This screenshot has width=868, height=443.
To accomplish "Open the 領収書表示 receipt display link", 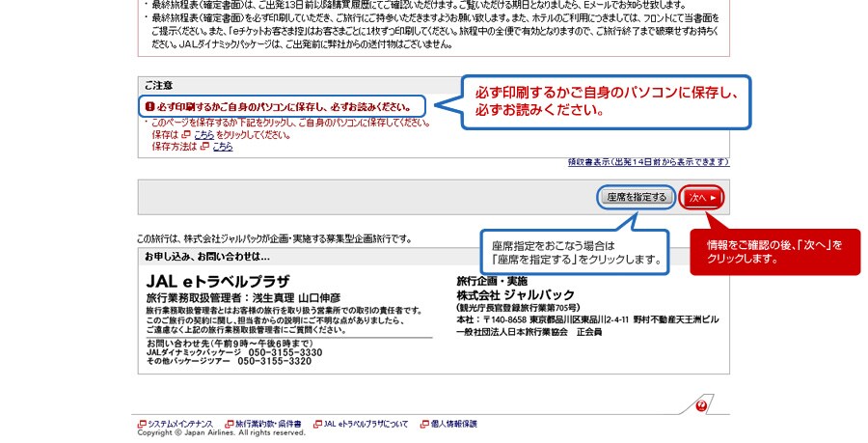I will [x=649, y=162].
